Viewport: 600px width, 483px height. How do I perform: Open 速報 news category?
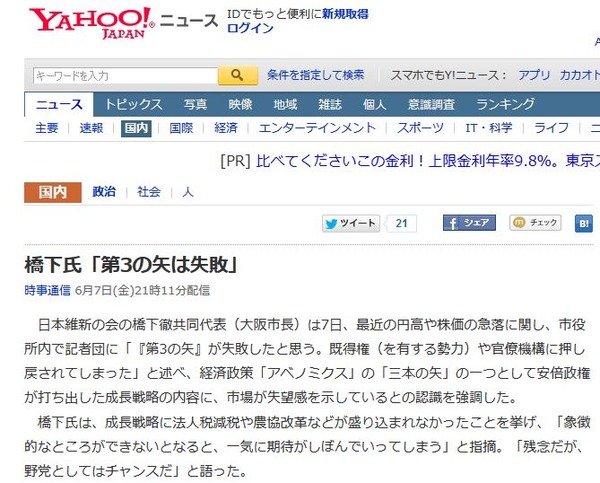(x=91, y=128)
